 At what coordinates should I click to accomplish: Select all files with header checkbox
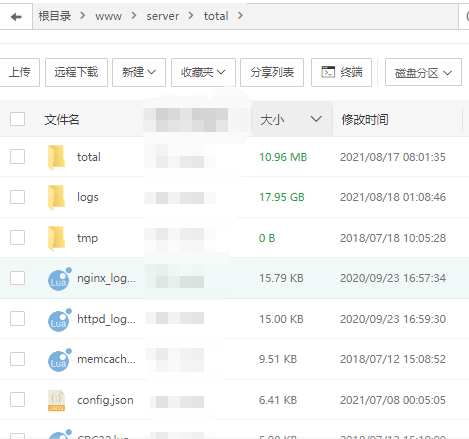click(17, 119)
